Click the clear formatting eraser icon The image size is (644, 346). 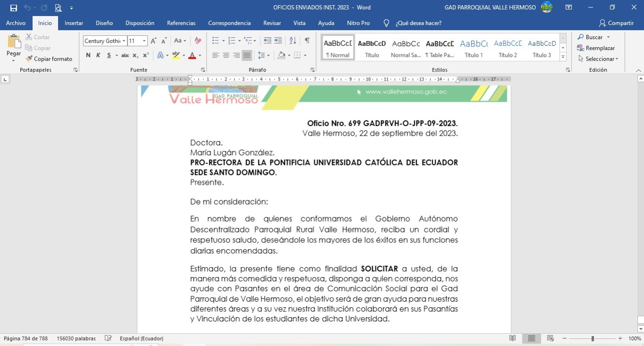point(198,41)
